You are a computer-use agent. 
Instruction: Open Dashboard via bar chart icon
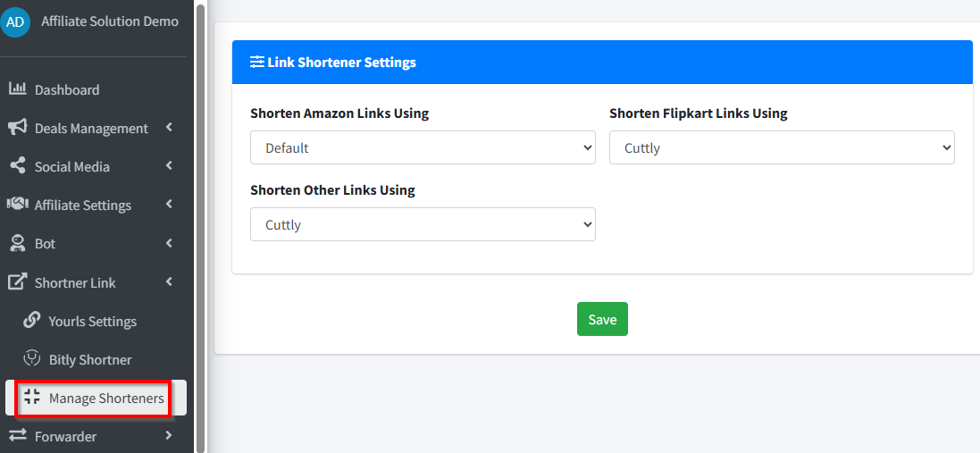pos(18,88)
